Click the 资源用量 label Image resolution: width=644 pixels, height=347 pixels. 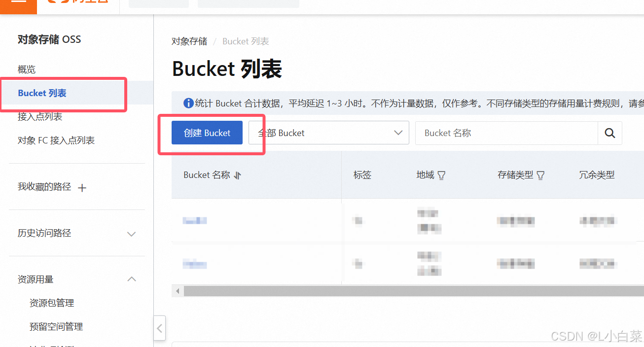(x=36, y=279)
